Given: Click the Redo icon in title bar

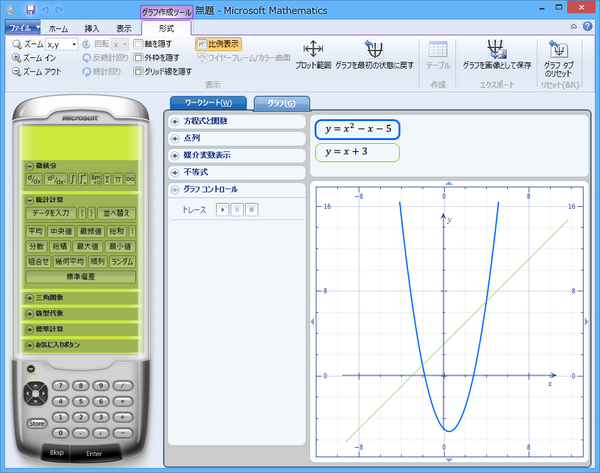Looking at the screenshot, I should tap(59, 10).
